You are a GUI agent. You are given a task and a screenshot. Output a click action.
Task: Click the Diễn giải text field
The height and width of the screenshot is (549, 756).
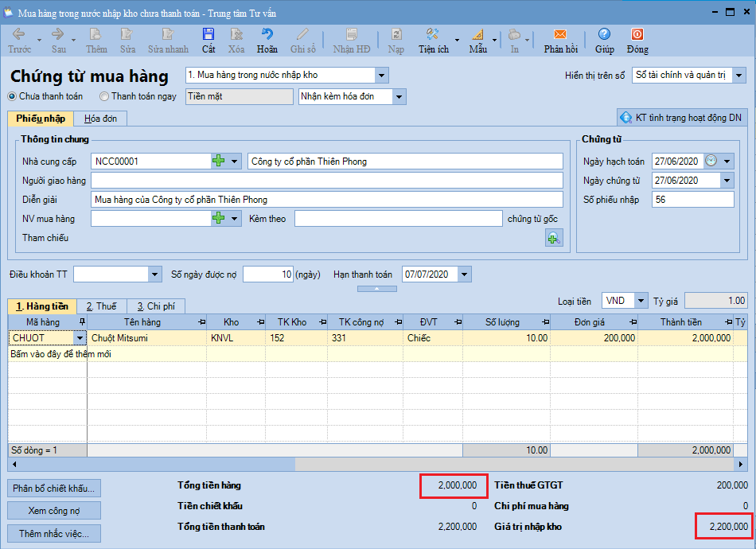pos(327,200)
